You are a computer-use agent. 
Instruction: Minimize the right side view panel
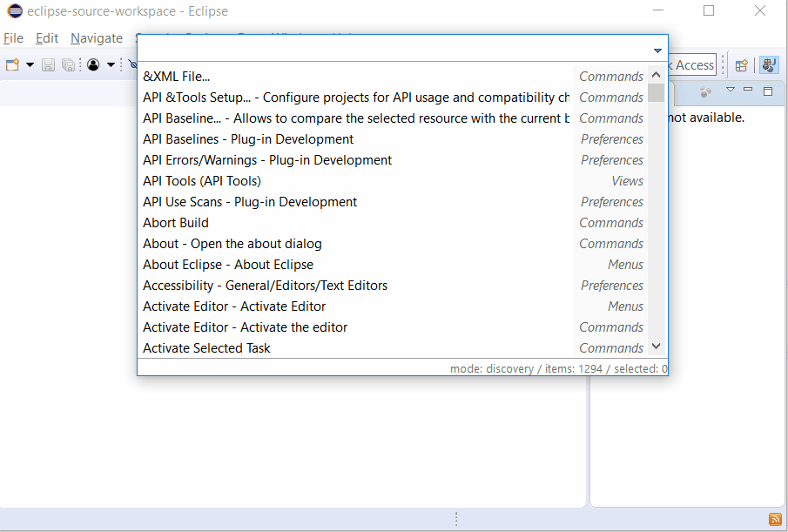[748, 90]
